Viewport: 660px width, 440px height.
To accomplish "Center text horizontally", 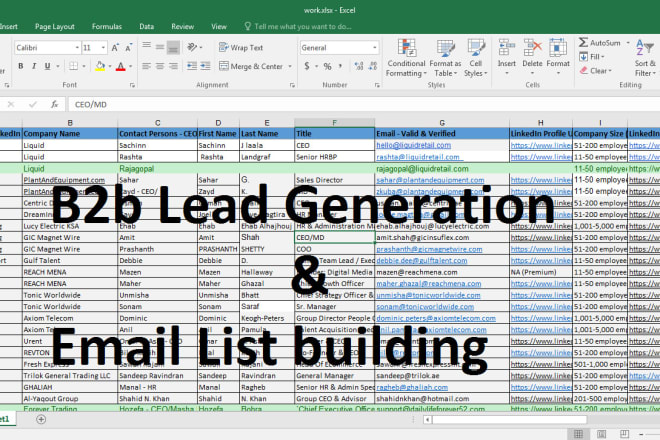I will tap(160, 66).
